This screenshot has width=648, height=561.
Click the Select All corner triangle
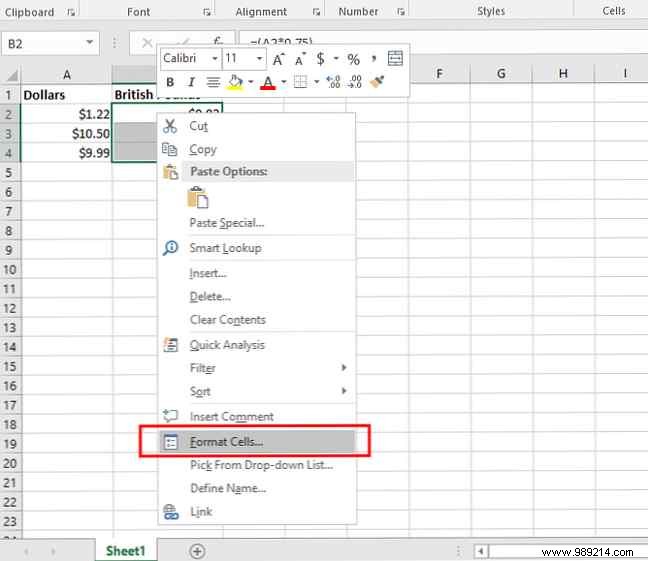click(x=12, y=75)
